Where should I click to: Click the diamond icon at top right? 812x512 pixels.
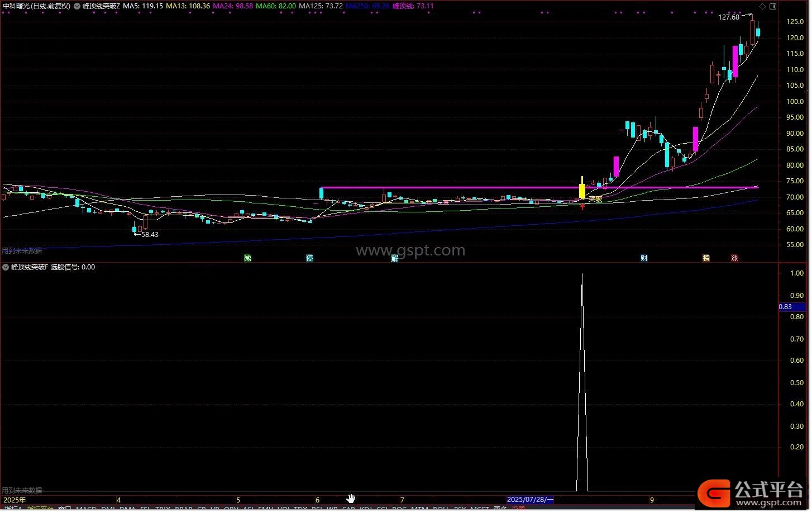point(763,6)
